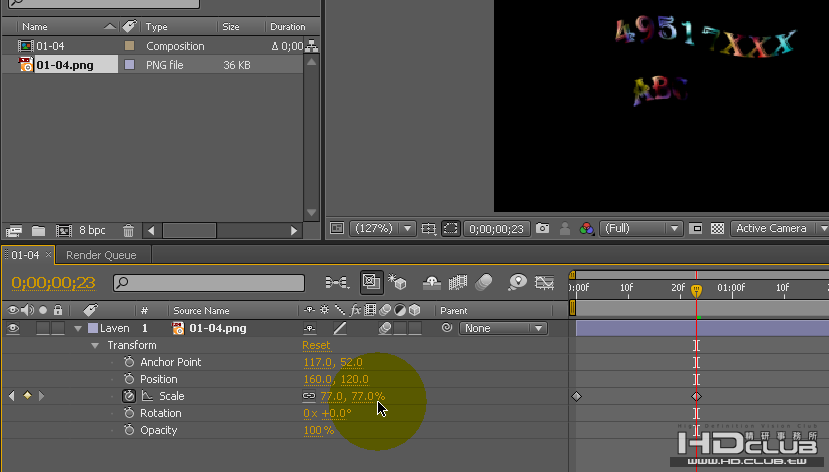
Task: Click the Laven layer label color swatch
Action: [x=93, y=328]
